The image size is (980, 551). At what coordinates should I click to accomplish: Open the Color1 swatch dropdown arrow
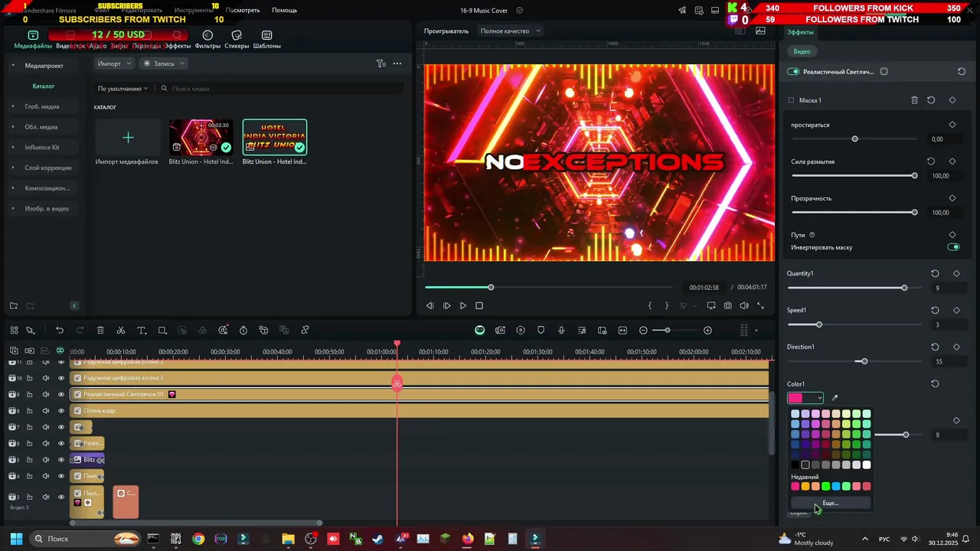pyautogui.click(x=819, y=398)
